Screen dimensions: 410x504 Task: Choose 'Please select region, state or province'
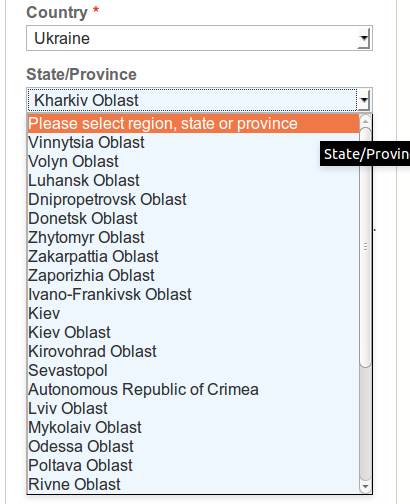(193, 124)
